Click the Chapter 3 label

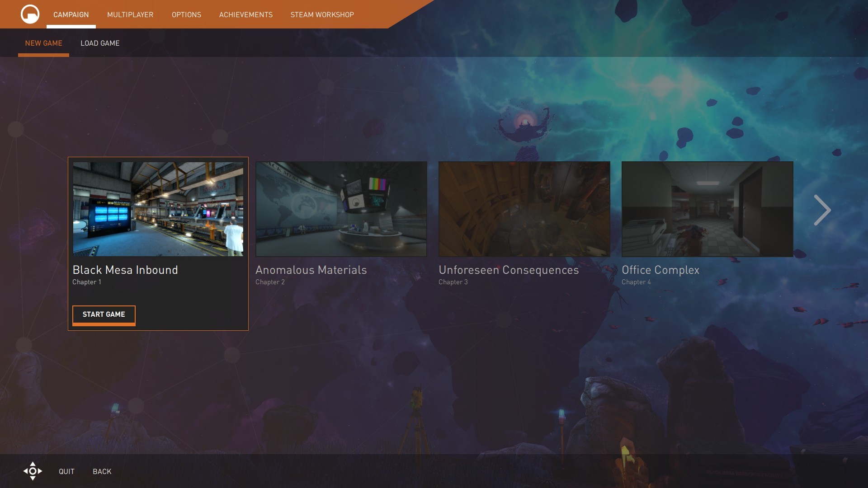point(453,282)
